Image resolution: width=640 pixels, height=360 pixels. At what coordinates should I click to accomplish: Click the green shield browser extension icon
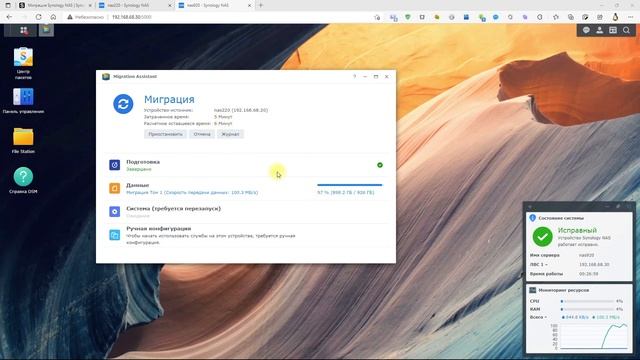407,17
